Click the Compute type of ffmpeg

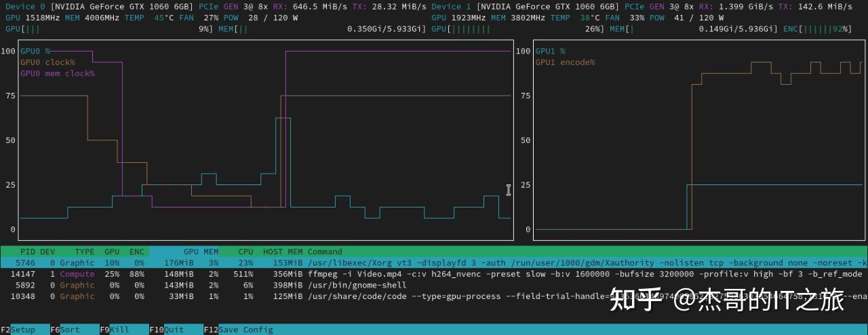[x=77, y=274]
